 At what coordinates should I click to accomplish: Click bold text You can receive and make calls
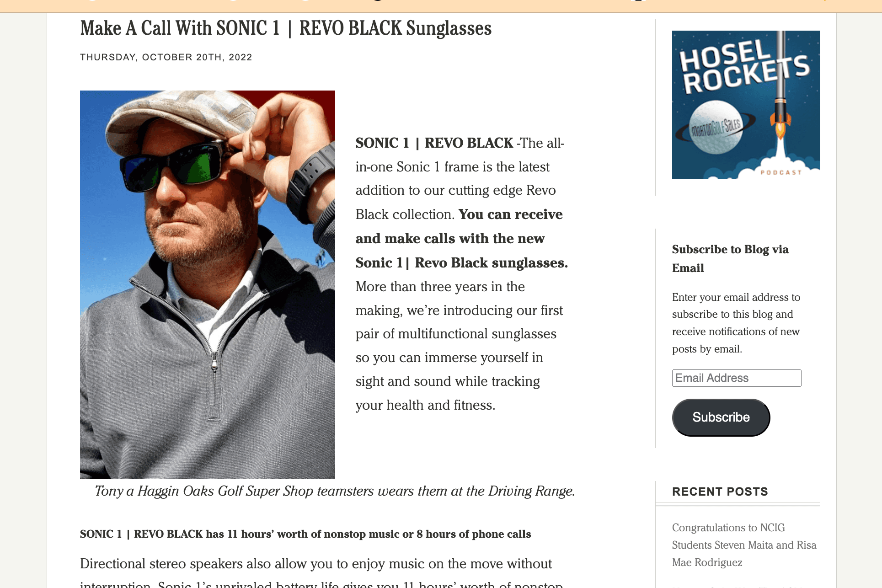click(x=462, y=239)
